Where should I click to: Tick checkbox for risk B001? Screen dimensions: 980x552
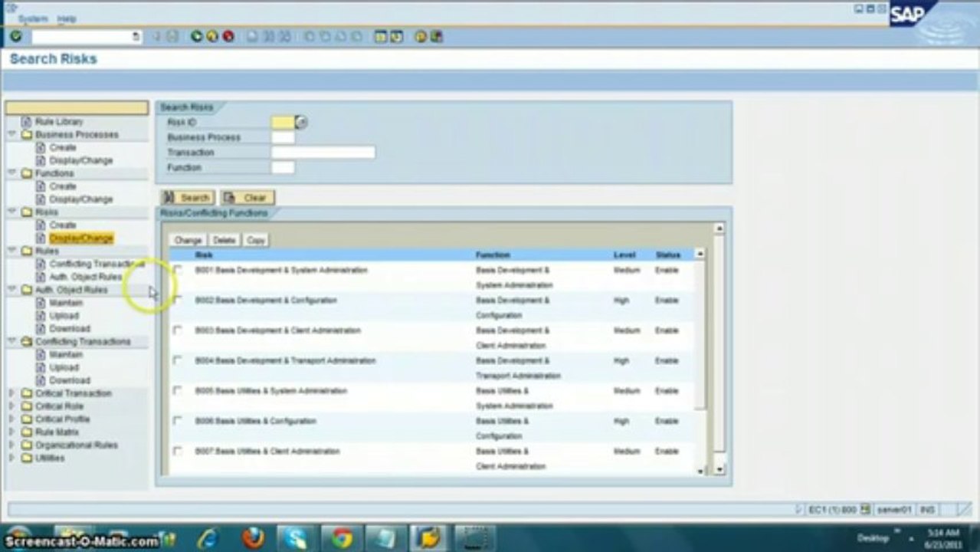pyautogui.click(x=178, y=270)
